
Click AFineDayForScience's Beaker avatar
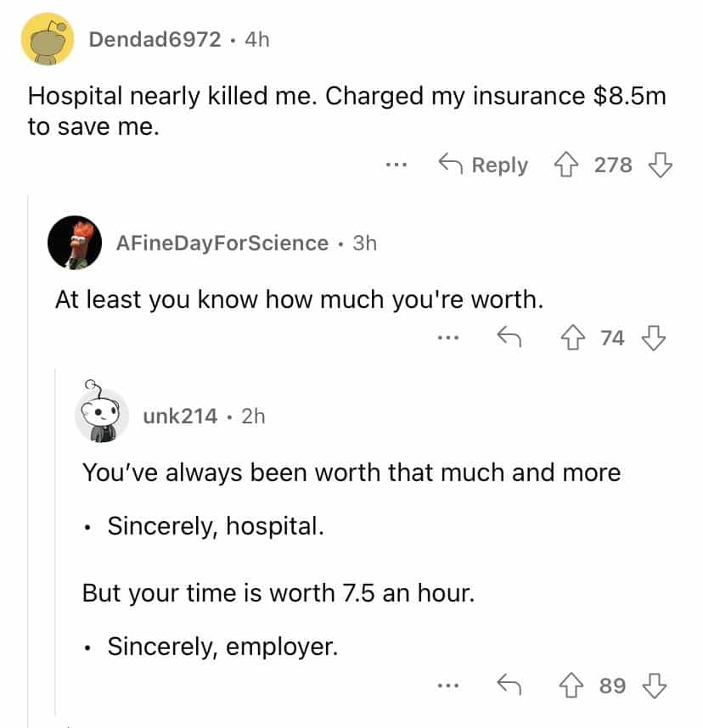[x=75, y=243]
